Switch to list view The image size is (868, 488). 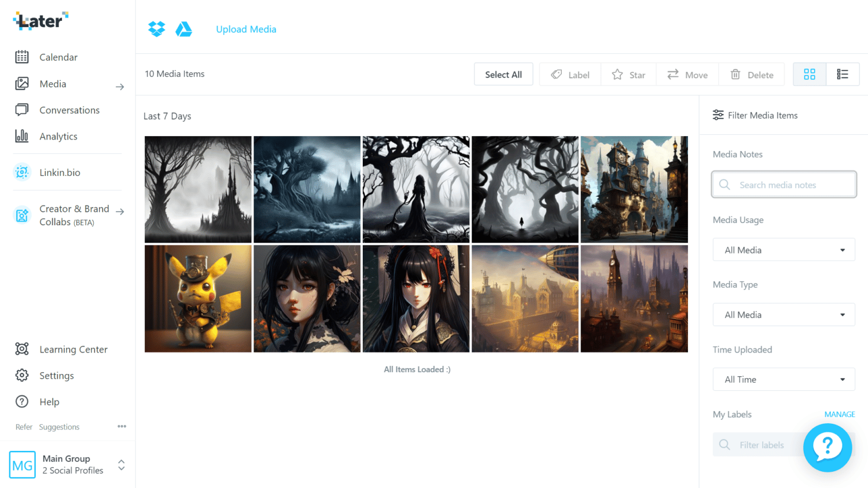click(x=843, y=74)
